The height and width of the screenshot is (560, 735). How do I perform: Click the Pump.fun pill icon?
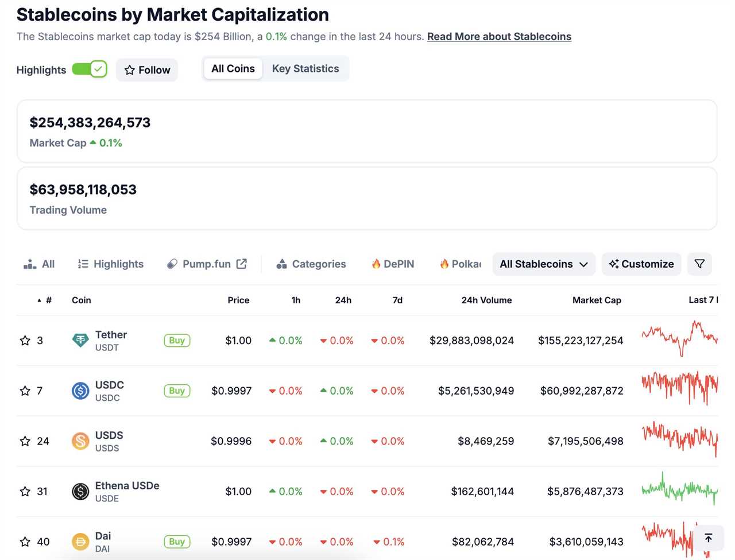pos(172,264)
